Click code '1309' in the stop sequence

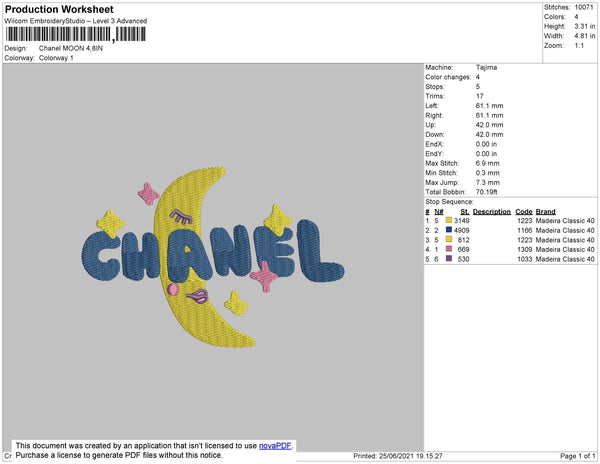point(525,249)
